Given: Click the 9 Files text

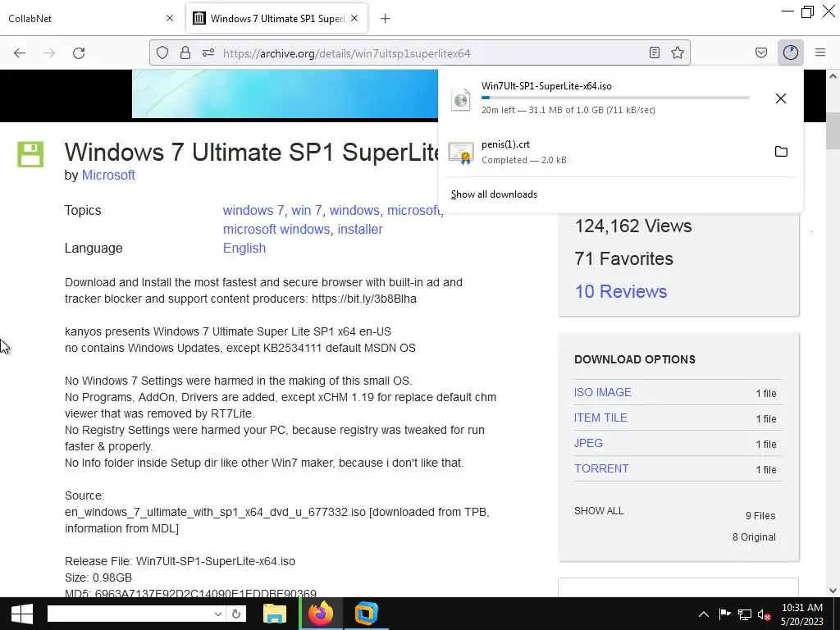Looking at the screenshot, I should pyautogui.click(x=760, y=516).
